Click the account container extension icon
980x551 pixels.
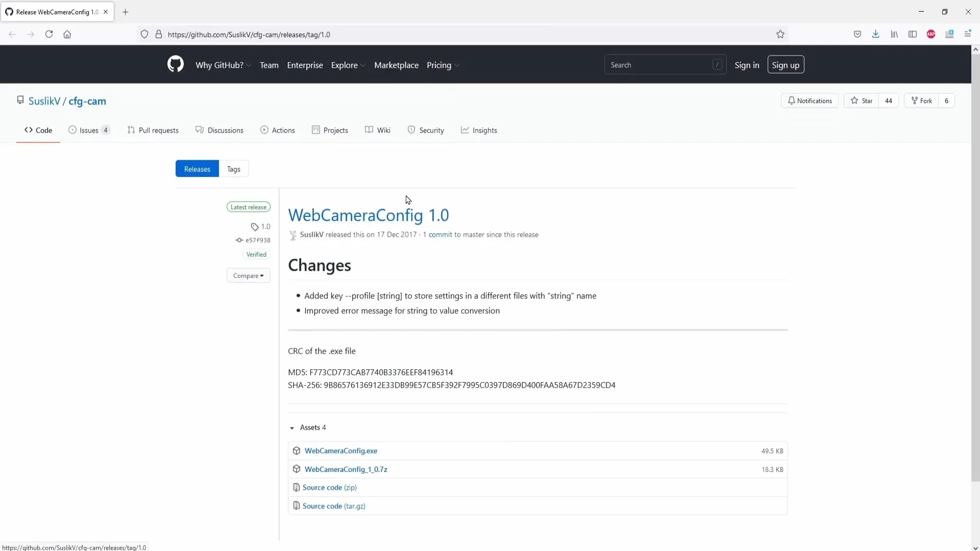pyautogui.click(x=949, y=34)
